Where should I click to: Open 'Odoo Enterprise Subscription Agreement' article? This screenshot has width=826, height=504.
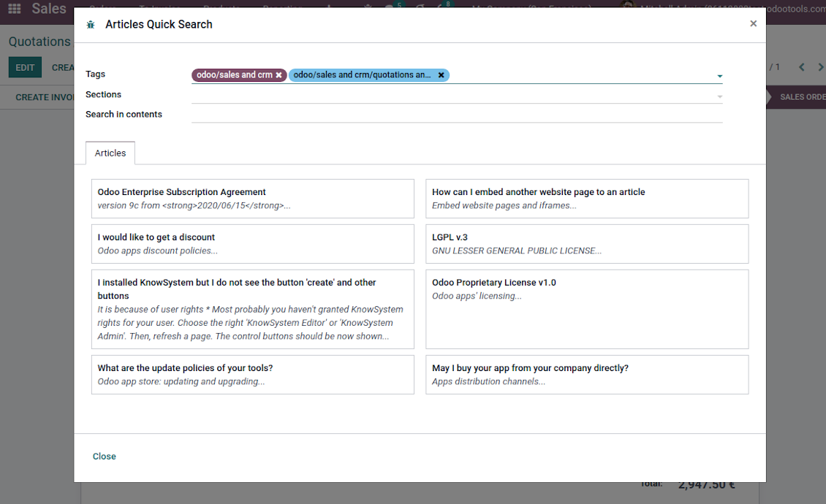[253, 199]
